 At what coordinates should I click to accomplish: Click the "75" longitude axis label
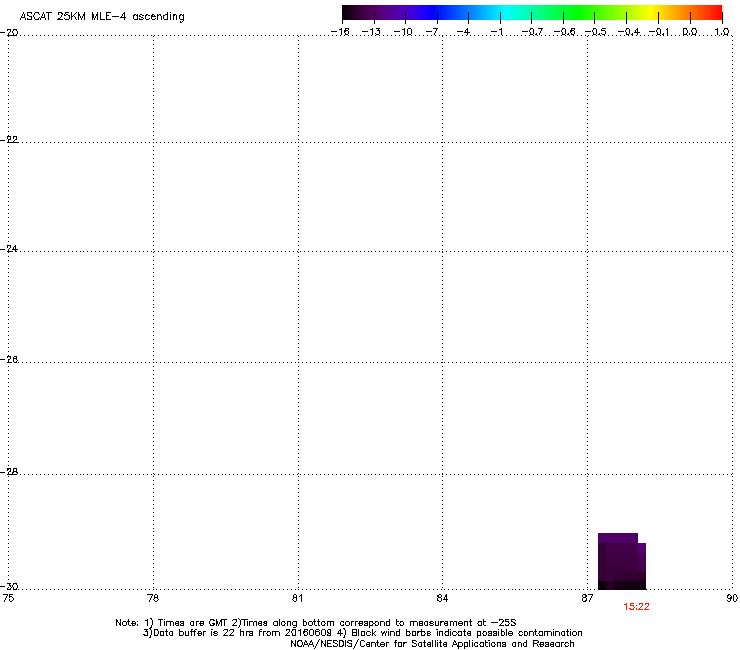pyautogui.click(x=8, y=598)
